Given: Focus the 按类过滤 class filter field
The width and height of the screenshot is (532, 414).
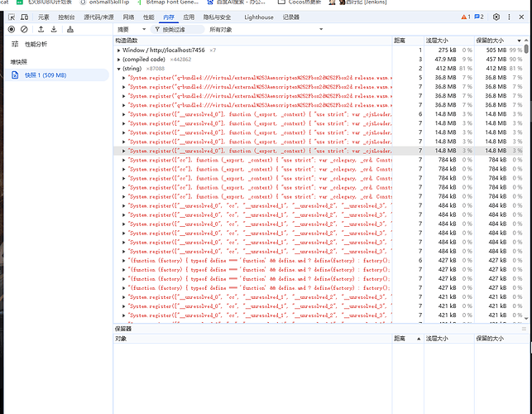Looking at the screenshot, I should (x=179, y=30).
